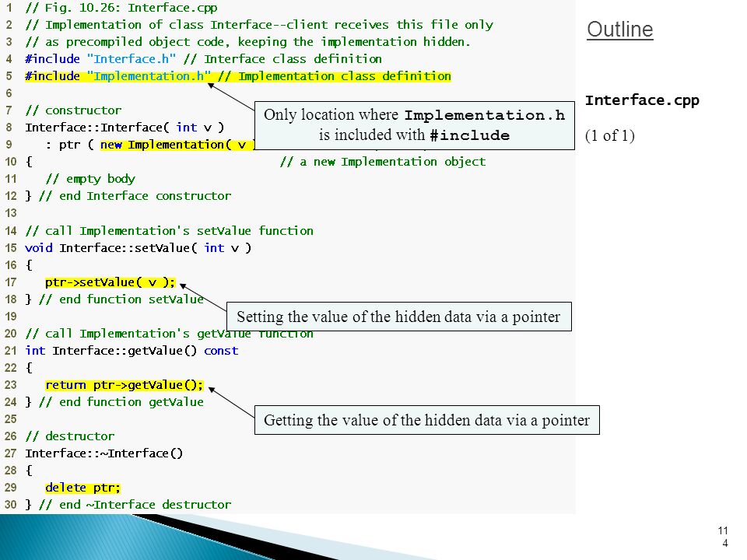This screenshot has height=560, width=747.
Task: Click line number 13
Action: (x=10, y=213)
